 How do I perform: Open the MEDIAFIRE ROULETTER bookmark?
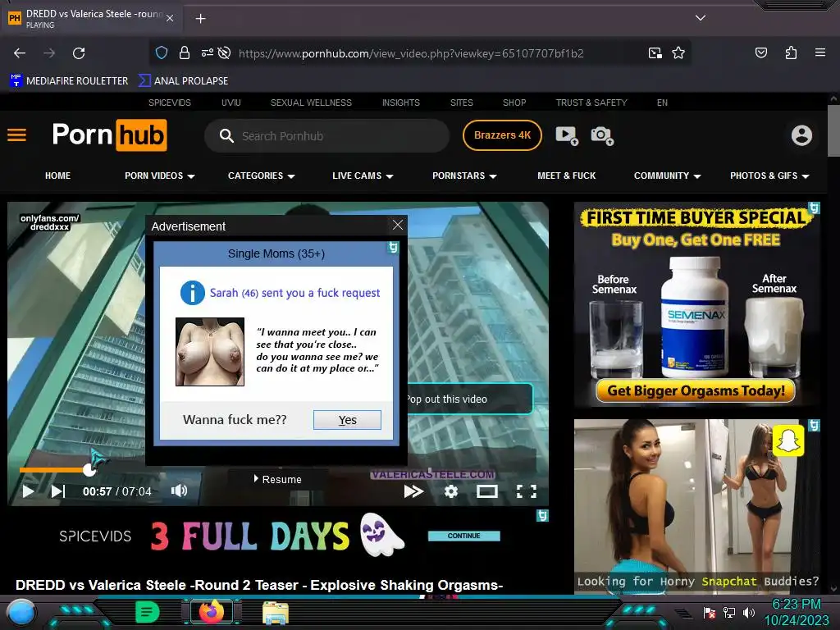pos(69,81)
